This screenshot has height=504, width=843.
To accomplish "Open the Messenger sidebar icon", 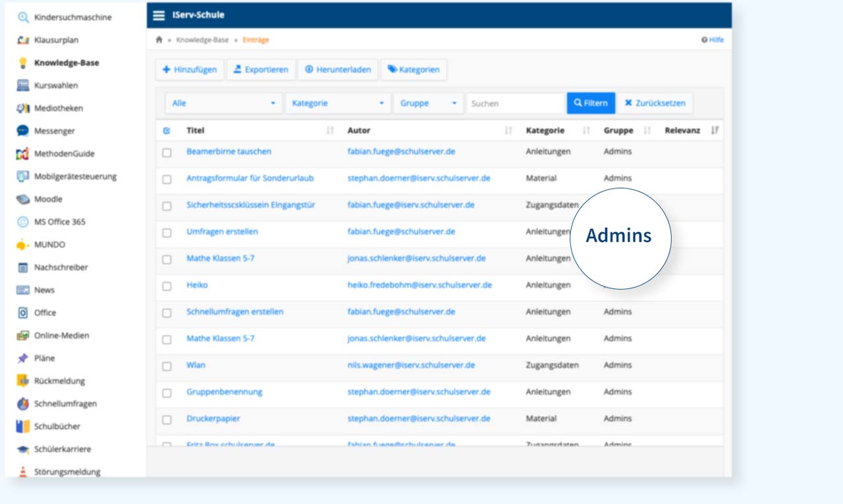I will point(23,131).
